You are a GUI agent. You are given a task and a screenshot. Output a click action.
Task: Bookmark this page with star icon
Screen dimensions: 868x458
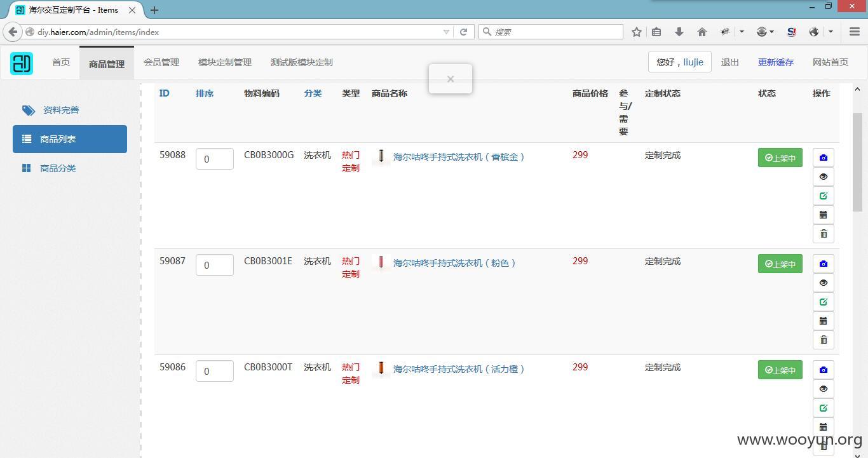636,32
